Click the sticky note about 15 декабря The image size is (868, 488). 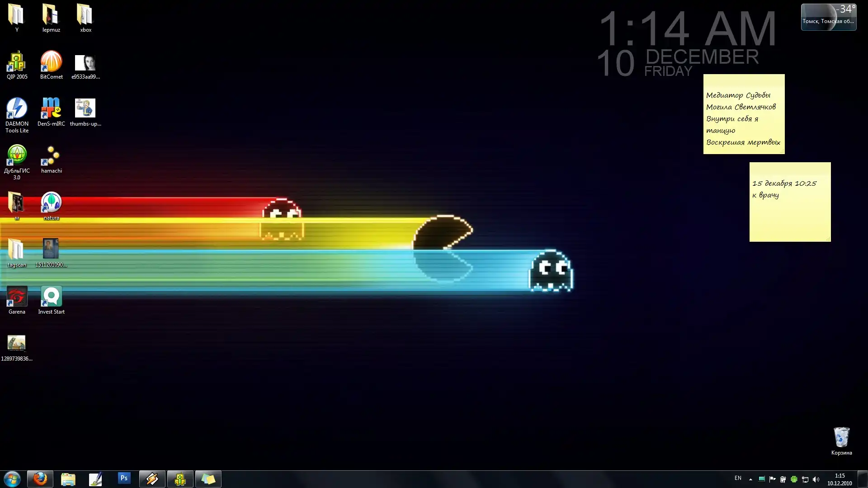[790, 202]
